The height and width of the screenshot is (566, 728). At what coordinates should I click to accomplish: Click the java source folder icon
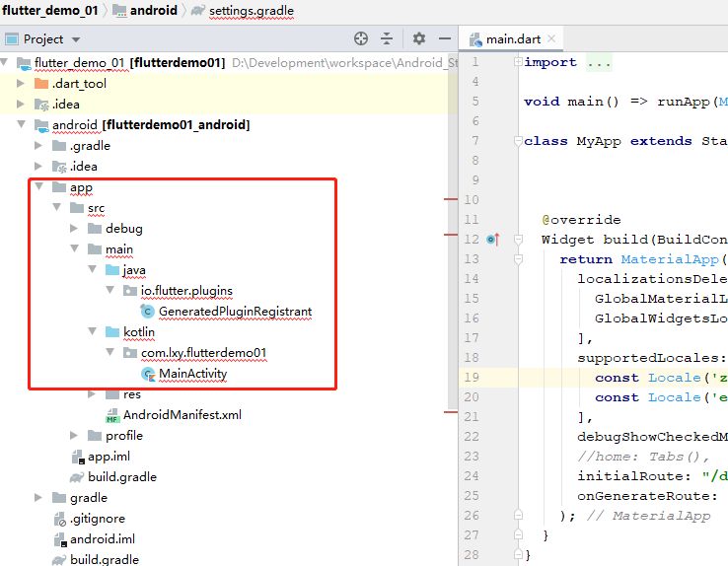[x=112, y=269]
